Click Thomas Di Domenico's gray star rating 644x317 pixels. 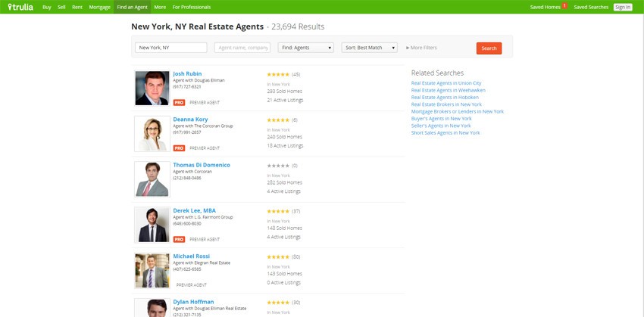click(278, 166)
